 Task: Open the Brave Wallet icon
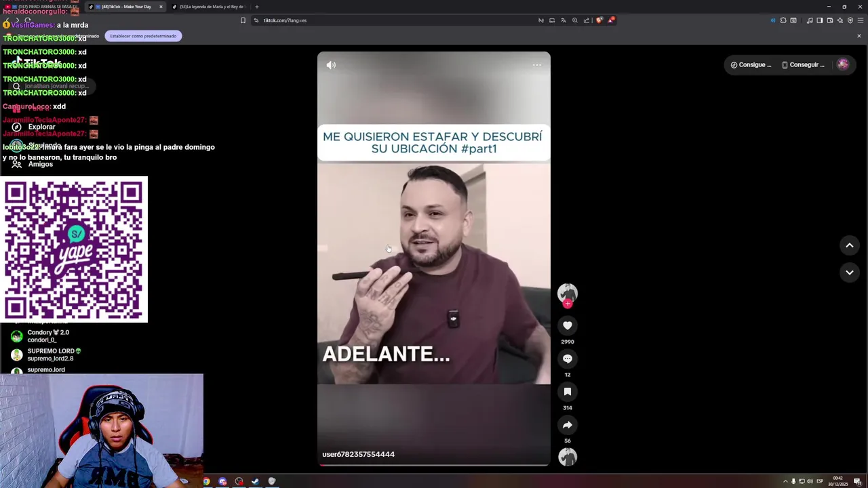pos(830,20)
